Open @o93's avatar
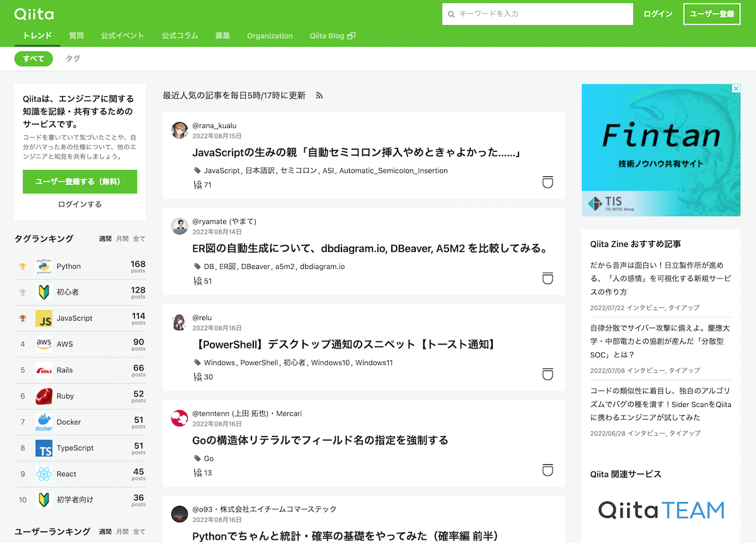The height and width of the screenshot is (543, 756). pos(180,514)
